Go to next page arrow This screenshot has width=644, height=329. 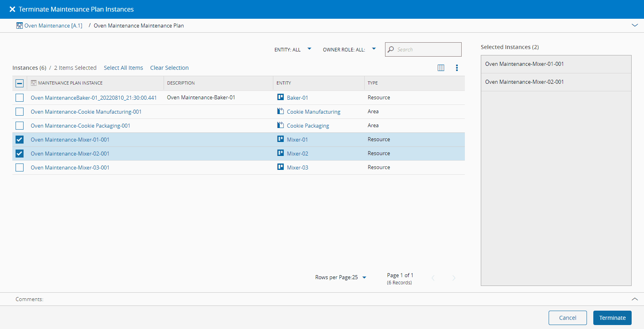click(x=454, y=278)
